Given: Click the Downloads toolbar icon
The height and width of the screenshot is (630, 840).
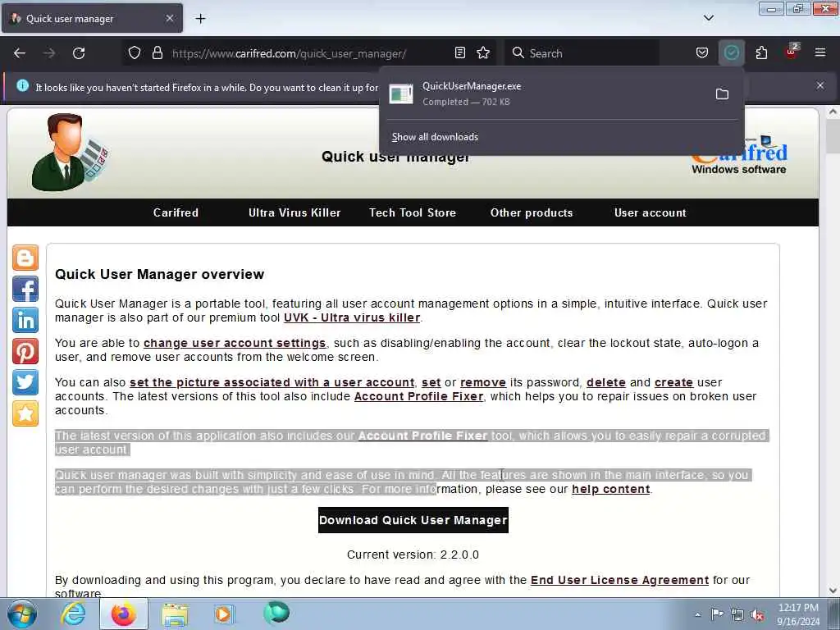Looking at the screenshot, I should point(731,53).
